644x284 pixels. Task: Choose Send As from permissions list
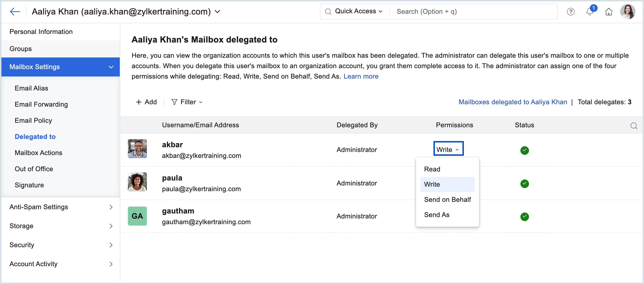click(x=437, y=215)
